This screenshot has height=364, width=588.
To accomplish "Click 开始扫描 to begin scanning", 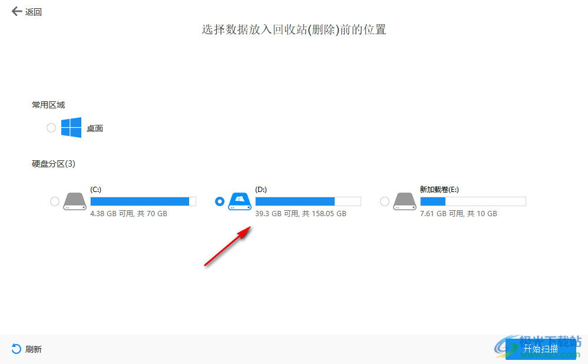I will coord(540,349).
